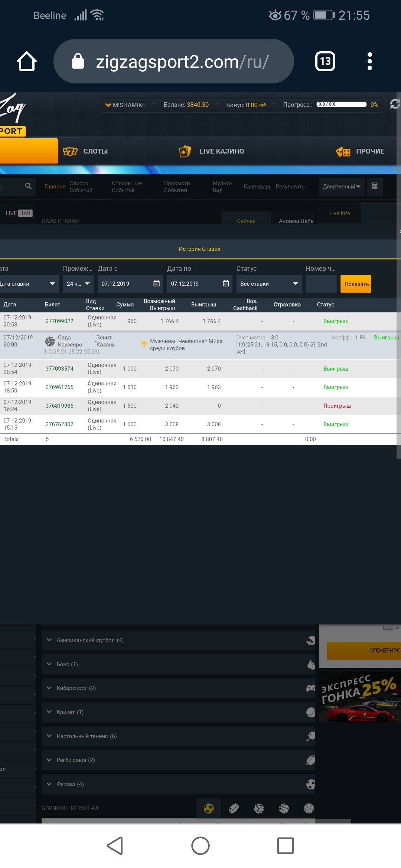Select basketball icon in Ближайшие матчи
This screenshot has height=868, width=401.
(x=284, y=808)
